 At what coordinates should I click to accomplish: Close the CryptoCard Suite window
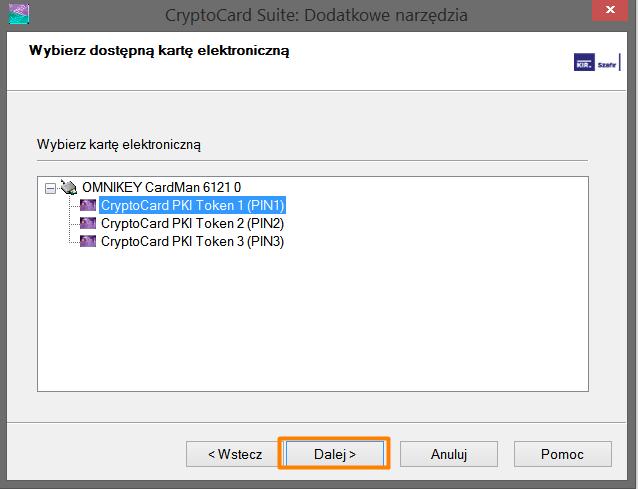coord(610,10)
